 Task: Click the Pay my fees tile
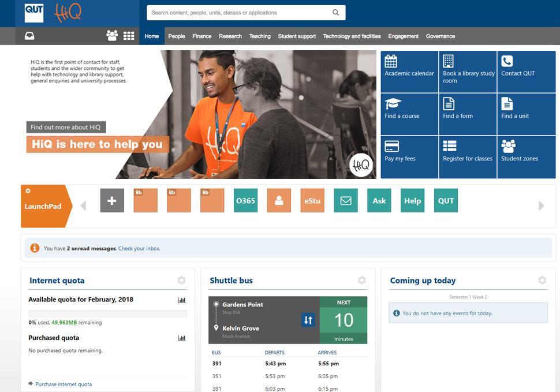click(409, 157)
